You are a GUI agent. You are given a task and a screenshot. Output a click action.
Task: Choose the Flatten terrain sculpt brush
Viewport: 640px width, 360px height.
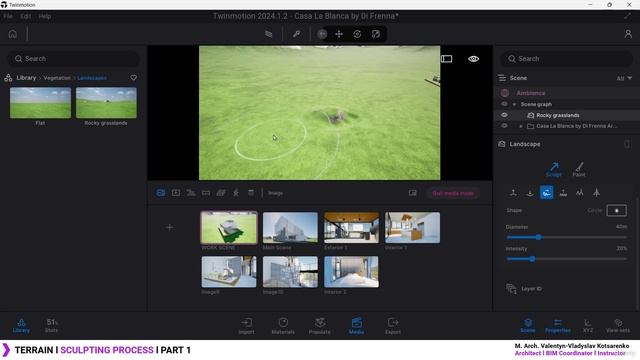tap(563, 193)
